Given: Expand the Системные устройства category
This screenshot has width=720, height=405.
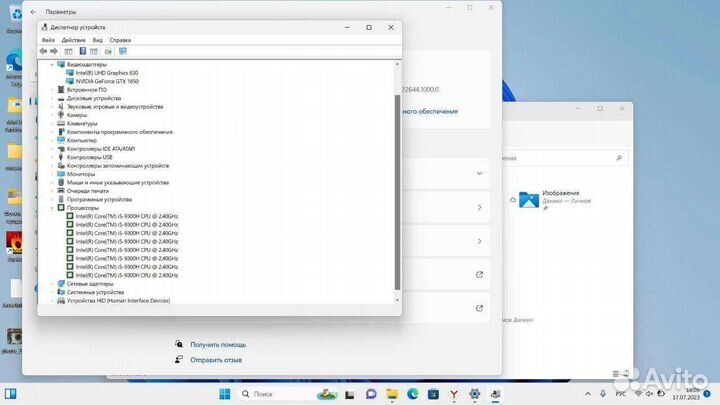Looking at the screenshot, I should coord(52,292).
